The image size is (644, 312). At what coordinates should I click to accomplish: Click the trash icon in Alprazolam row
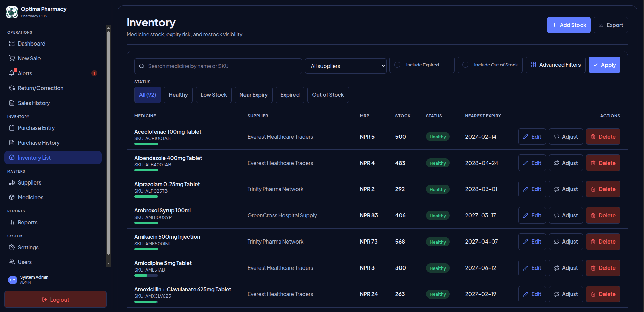pos(593,189)
